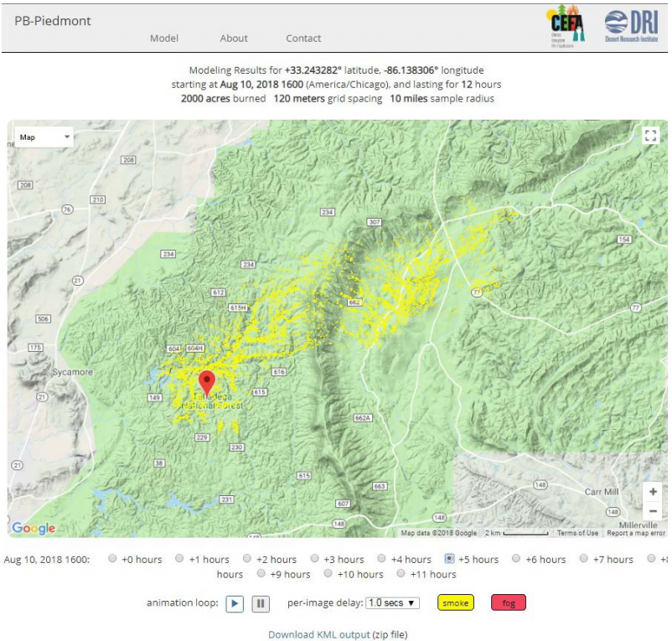Click the route 607 road shield
Screen dimensions: 672x641
click(x=343, y=504)
